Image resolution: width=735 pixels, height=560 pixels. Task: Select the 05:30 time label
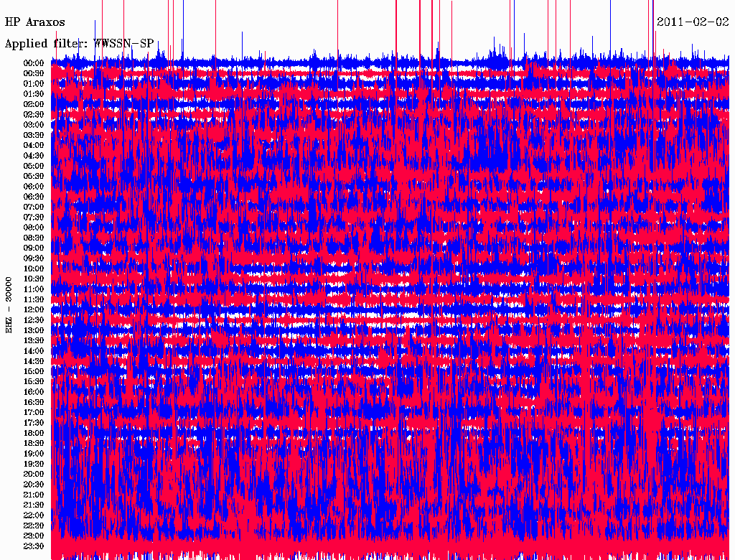pyautogui.click(x=34, y=176)
